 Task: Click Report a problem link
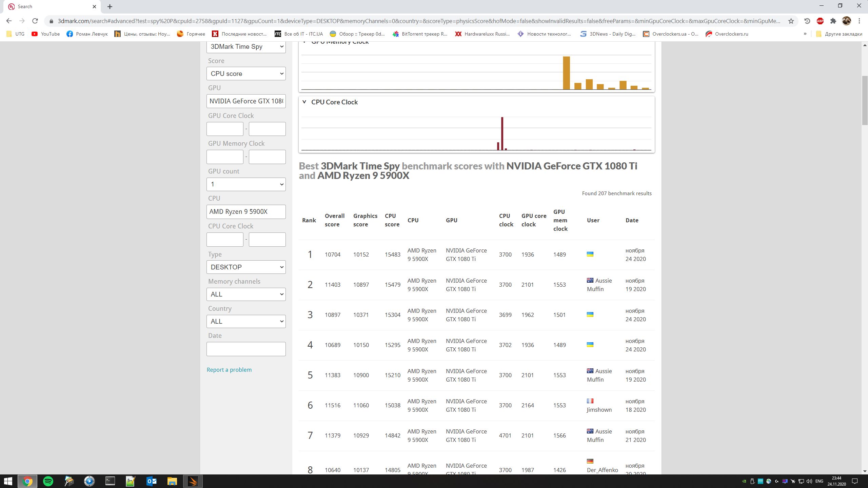(x=229, y=370)
